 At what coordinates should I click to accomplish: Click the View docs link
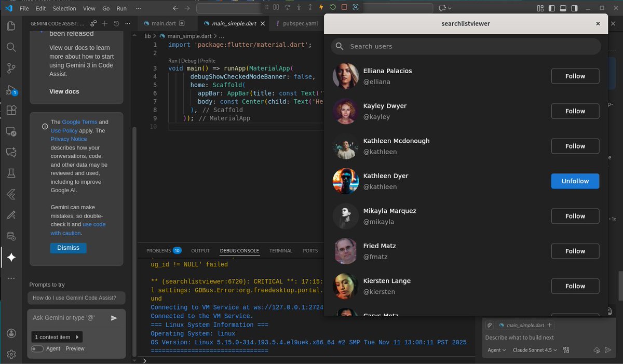coord(64,91)
